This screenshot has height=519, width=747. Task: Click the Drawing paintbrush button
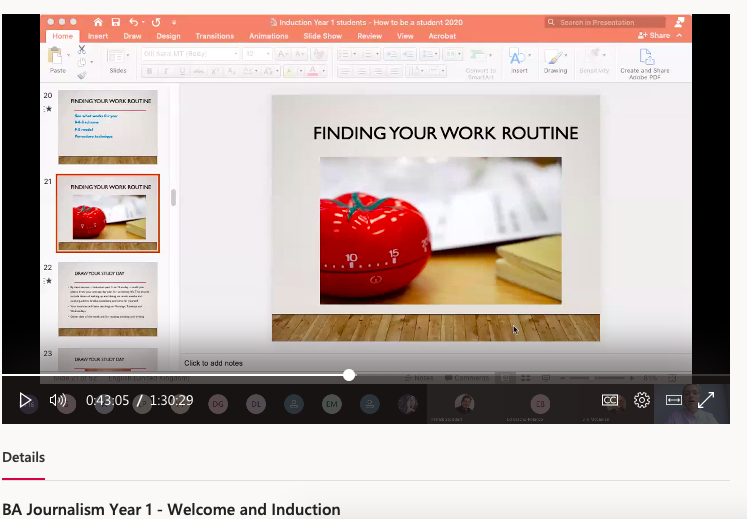(555, 61)
